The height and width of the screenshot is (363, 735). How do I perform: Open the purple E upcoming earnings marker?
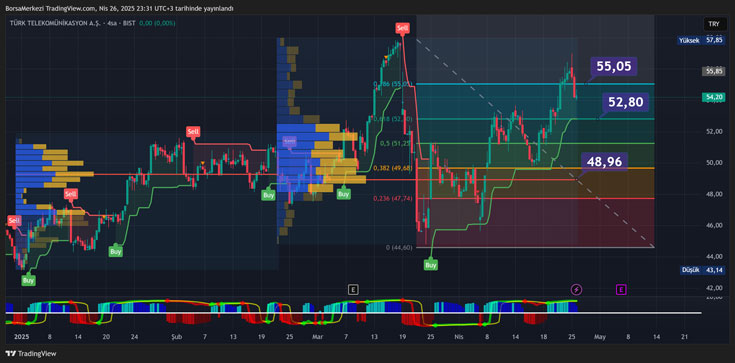(x=621, y=290)
